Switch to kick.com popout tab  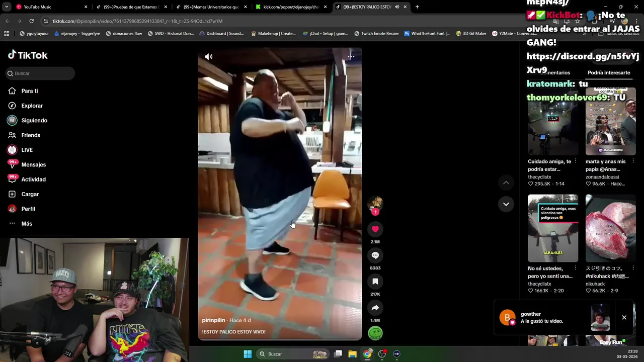(x=290, y=7)
